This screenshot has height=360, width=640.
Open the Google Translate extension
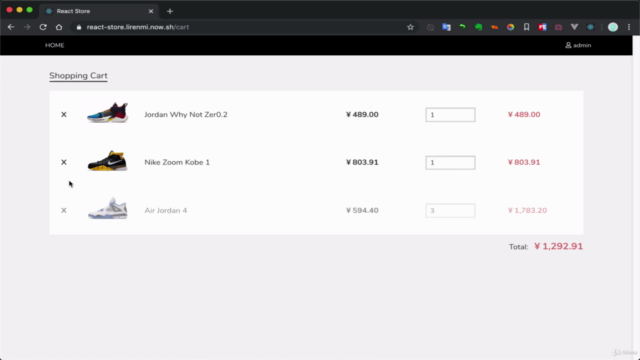coord(446,27)
